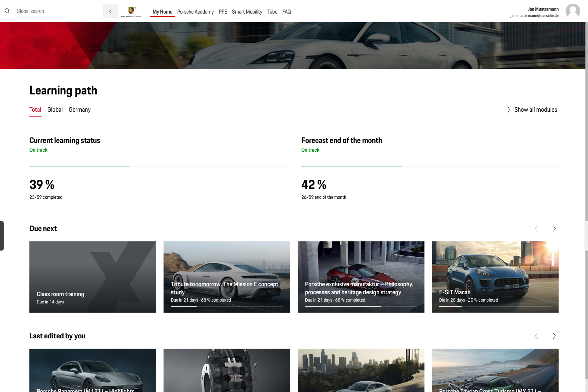Open Porsche Academy menu item
The width and height of the screenshot is (588, 392).
[x=195, y=12]
